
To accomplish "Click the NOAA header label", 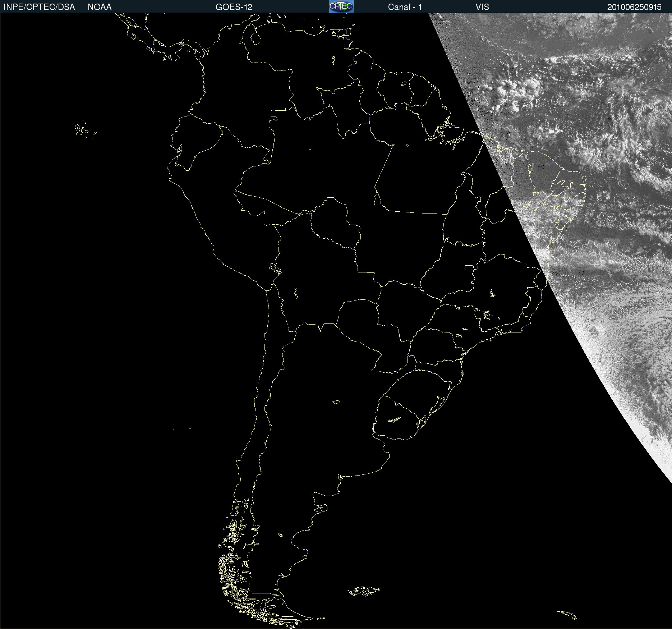I will [x=100, y=7].
